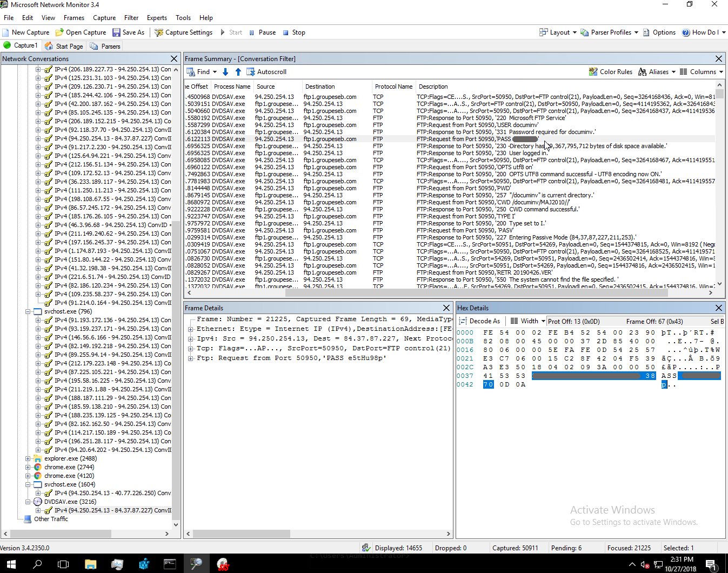Collapse the svchost.exe (796) tree node
728x573 pixels.
point(28,311)
